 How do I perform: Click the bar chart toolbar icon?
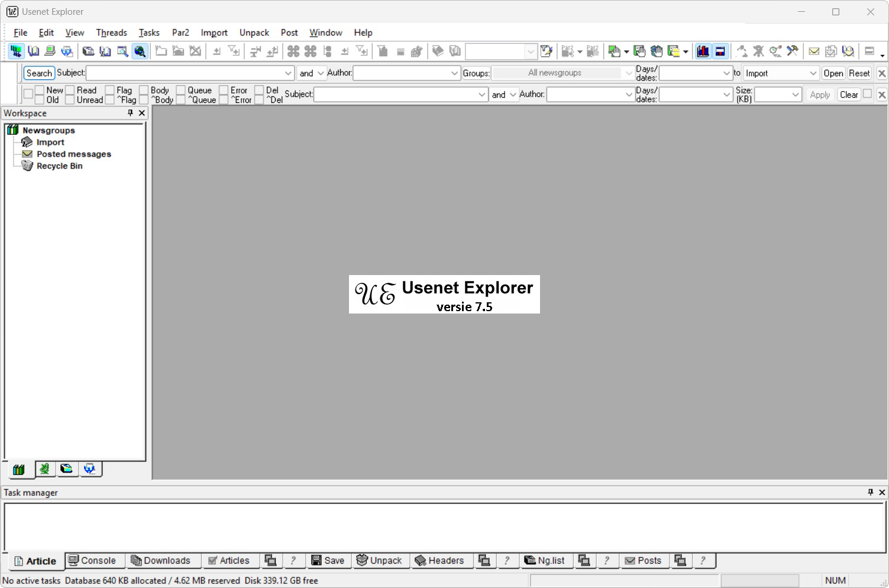tap(703, 51)
